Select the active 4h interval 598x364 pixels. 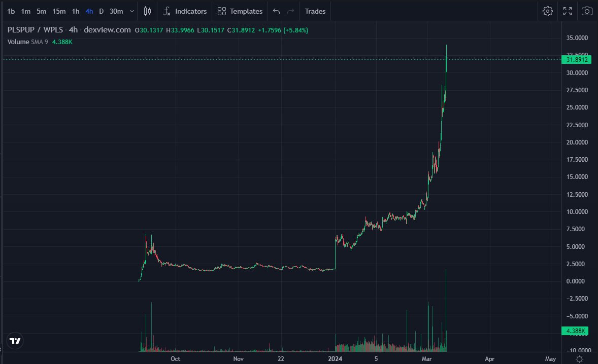point(89,11)
